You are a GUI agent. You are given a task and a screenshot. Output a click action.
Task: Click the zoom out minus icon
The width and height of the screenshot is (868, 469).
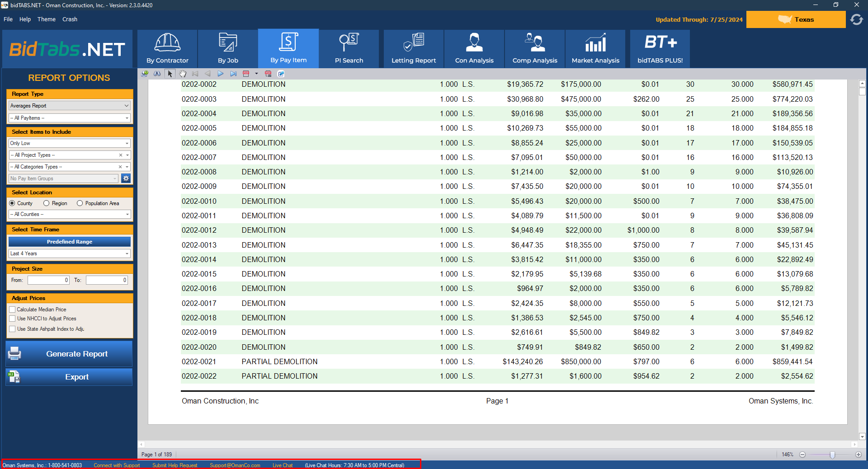[x=802, y=455]
